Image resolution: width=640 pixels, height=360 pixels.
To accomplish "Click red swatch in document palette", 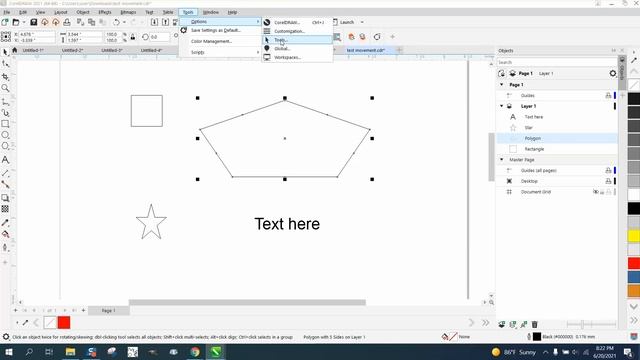I will (x=64, y=323).
